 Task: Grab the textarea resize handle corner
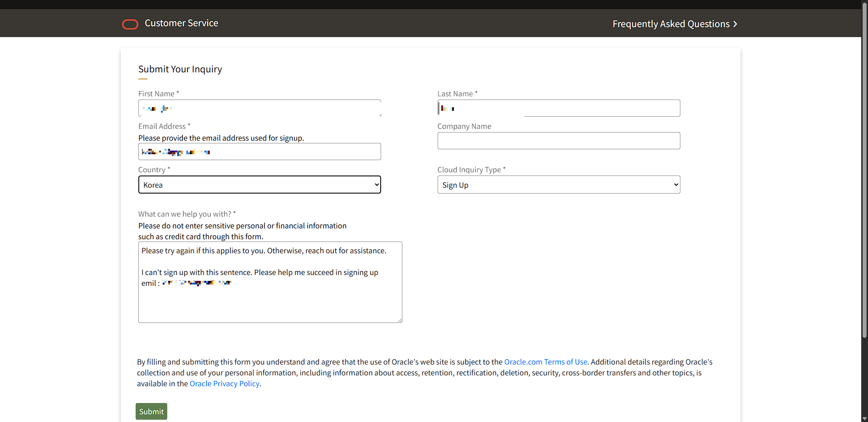pos(400,320)
